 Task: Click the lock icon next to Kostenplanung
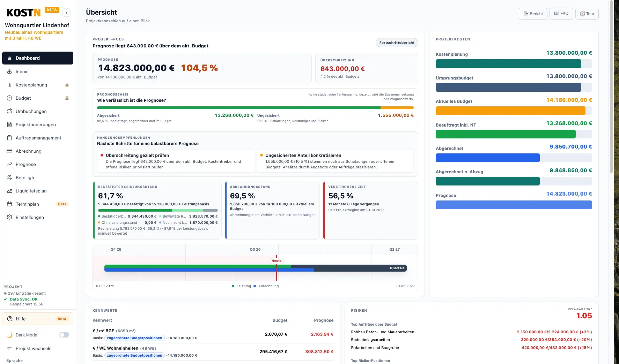pos(67,85)
